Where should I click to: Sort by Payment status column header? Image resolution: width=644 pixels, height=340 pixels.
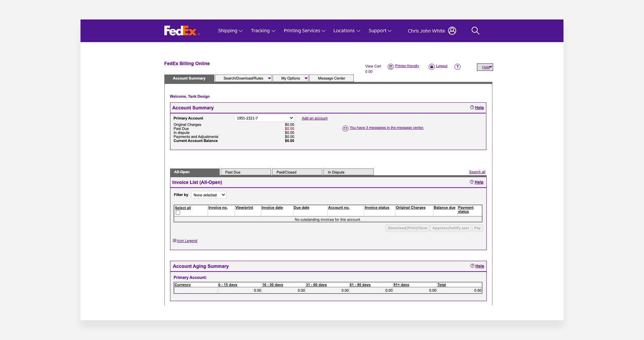tap(466, 209)
